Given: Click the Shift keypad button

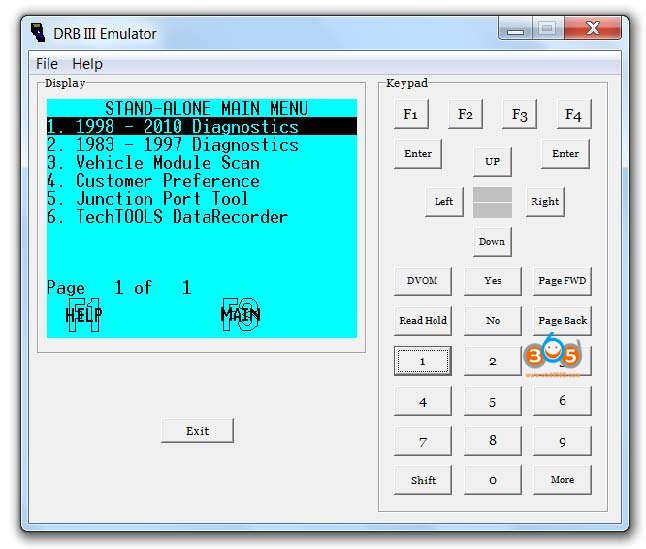Looking at the screenshot, I should coord(422,480).
